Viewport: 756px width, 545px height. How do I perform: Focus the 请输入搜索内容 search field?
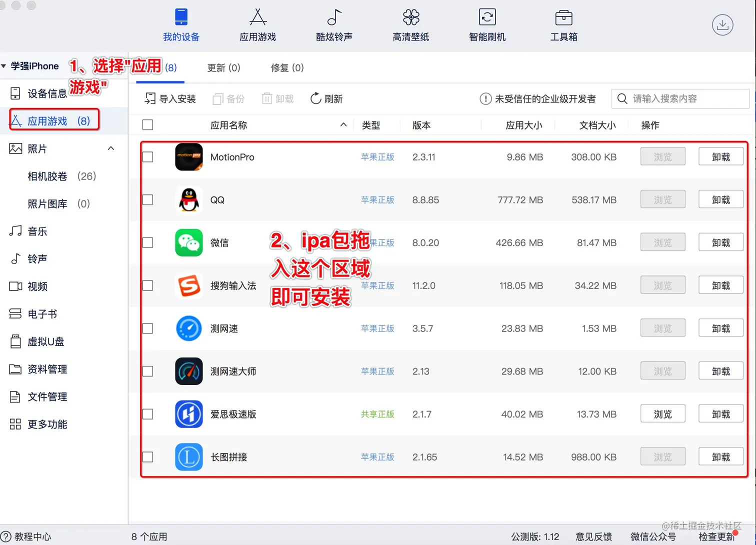point(680,98)
